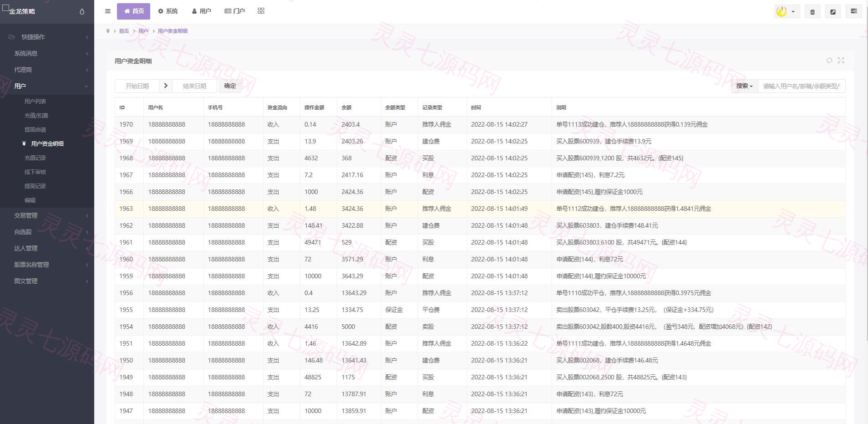The width and height of the screenshot is (868, 424).
Task: Expand 自选股 sidebar section
Action: (47, 232)
